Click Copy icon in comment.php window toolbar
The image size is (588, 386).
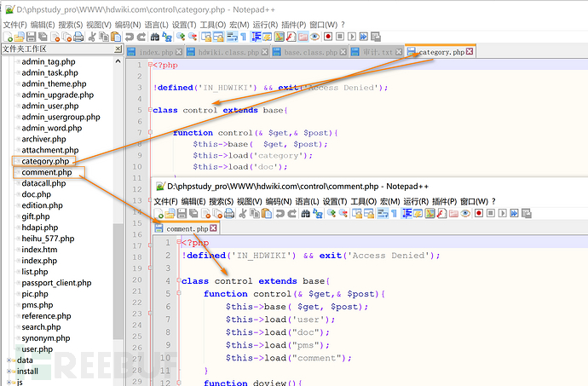point(256,214)
